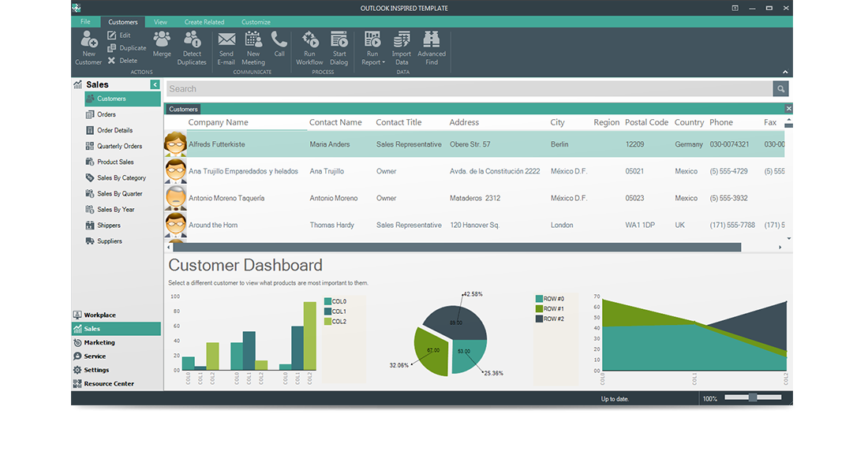
Task: Collapse the Sales navigation pane
Action: pos(155,84)
